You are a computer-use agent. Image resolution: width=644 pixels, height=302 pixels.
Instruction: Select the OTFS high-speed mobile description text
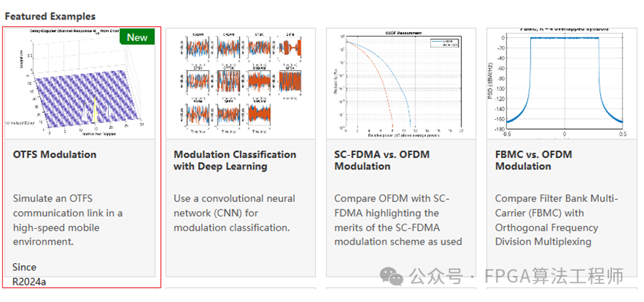68,220
